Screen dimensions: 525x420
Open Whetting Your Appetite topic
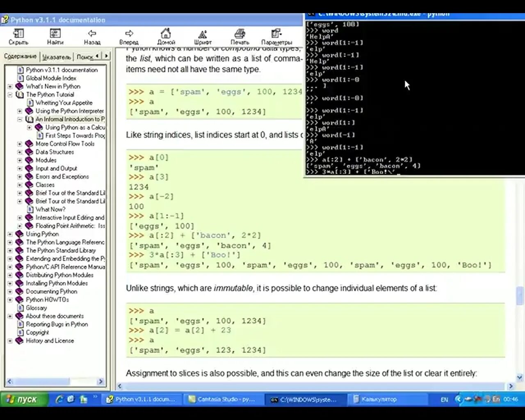click(x=64, y=103)
